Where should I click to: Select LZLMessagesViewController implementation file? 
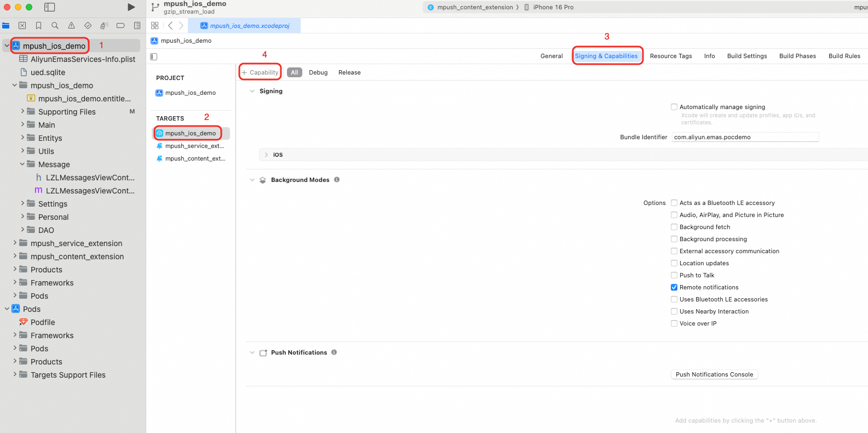90,191
